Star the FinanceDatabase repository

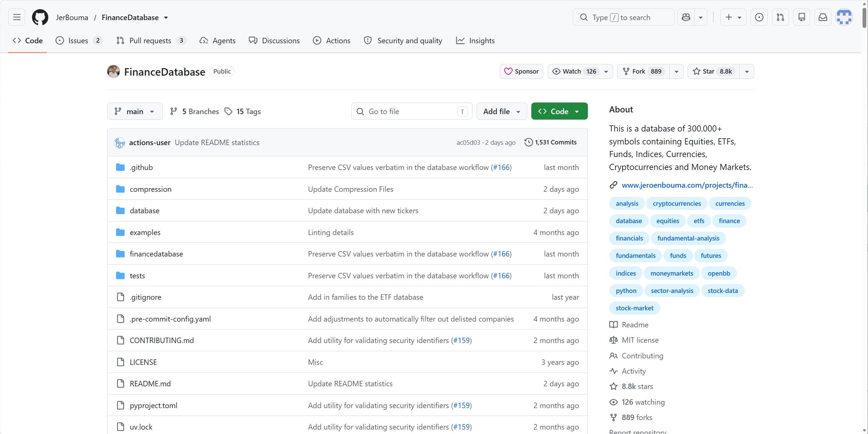pos(713,72)
